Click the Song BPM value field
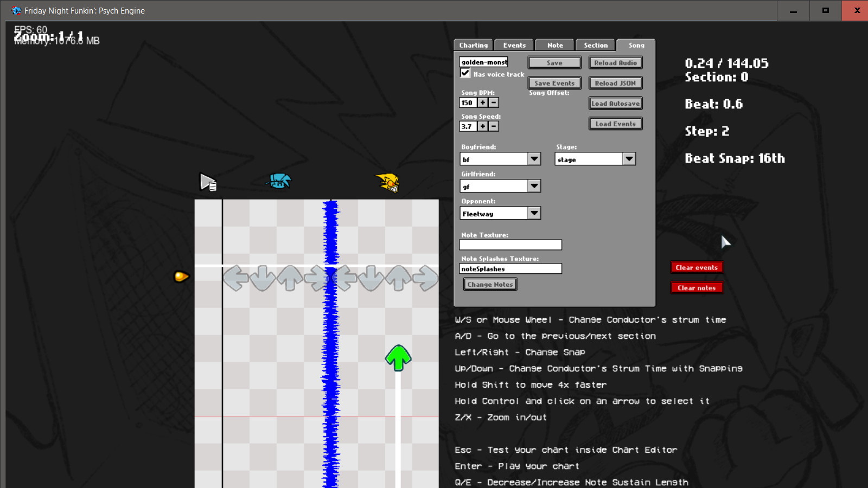This screenshot has width=868, height=488. 468,102
